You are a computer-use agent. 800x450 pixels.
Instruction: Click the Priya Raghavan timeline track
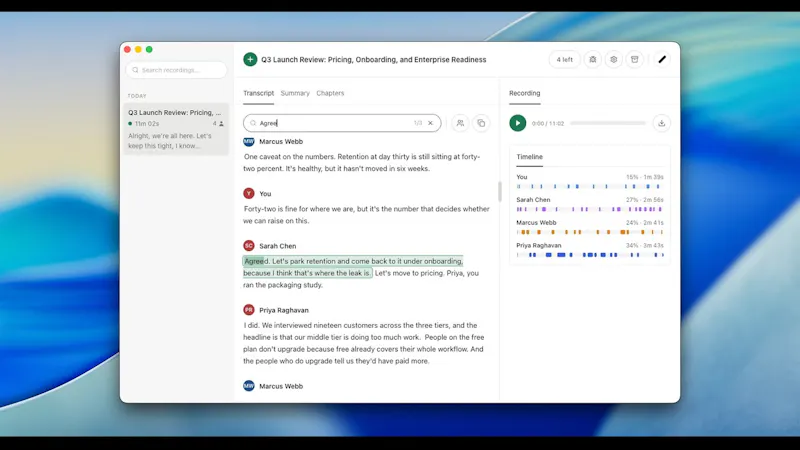click(x=590, y=255)
